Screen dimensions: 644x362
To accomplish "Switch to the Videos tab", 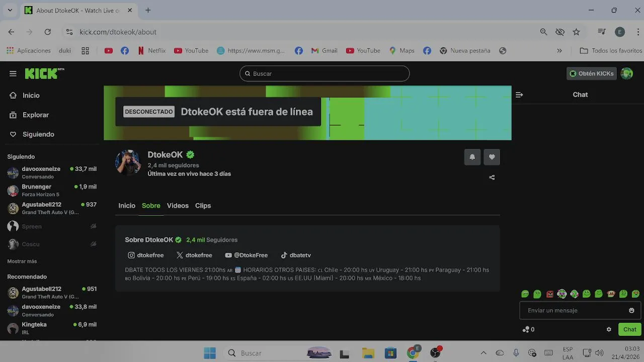I will pos(178,206).
